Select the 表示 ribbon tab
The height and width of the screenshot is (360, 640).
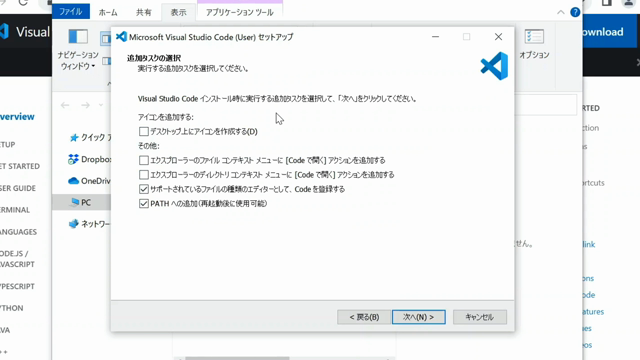pos(178,13)
